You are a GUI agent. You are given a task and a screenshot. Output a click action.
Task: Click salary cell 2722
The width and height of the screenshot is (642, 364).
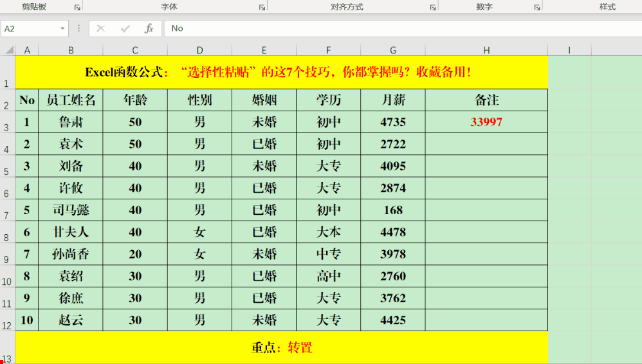click(x=393, y=144)
